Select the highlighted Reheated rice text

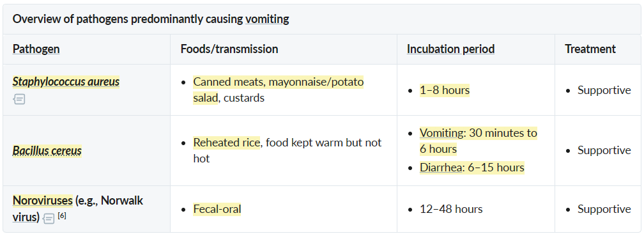pyautogui.click(x=226, y=143)
